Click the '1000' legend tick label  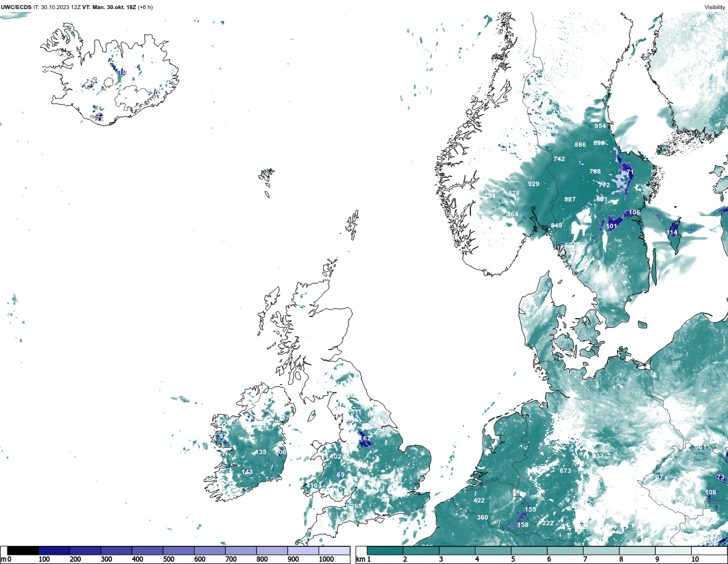[x=326, y=559]
